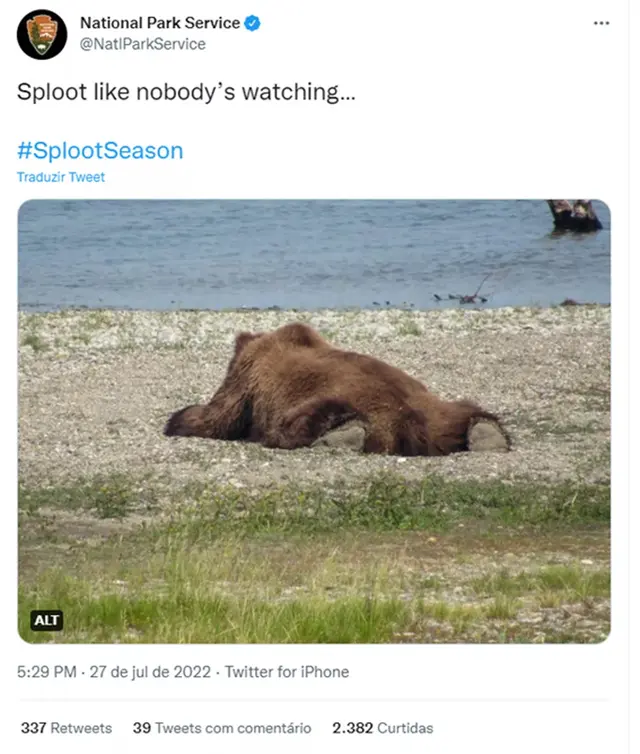Click the Twitter for iPhone source link
The height and width of the screenshot is (754, 640).
tap(287, 672)
